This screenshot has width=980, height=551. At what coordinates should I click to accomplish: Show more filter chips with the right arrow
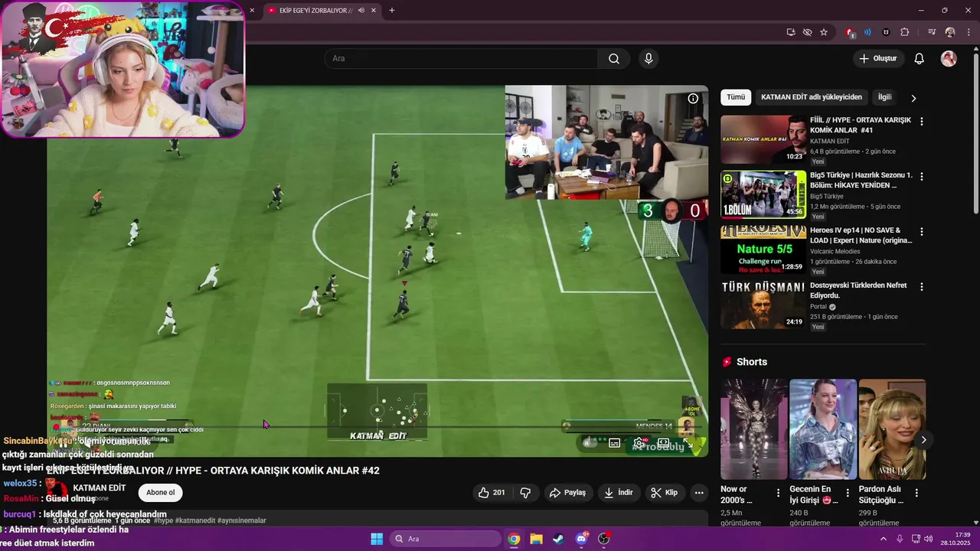pos(913,98)
